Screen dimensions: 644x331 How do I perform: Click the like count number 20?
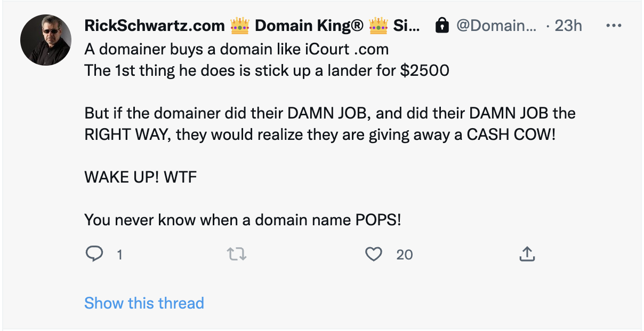point(405,255)
